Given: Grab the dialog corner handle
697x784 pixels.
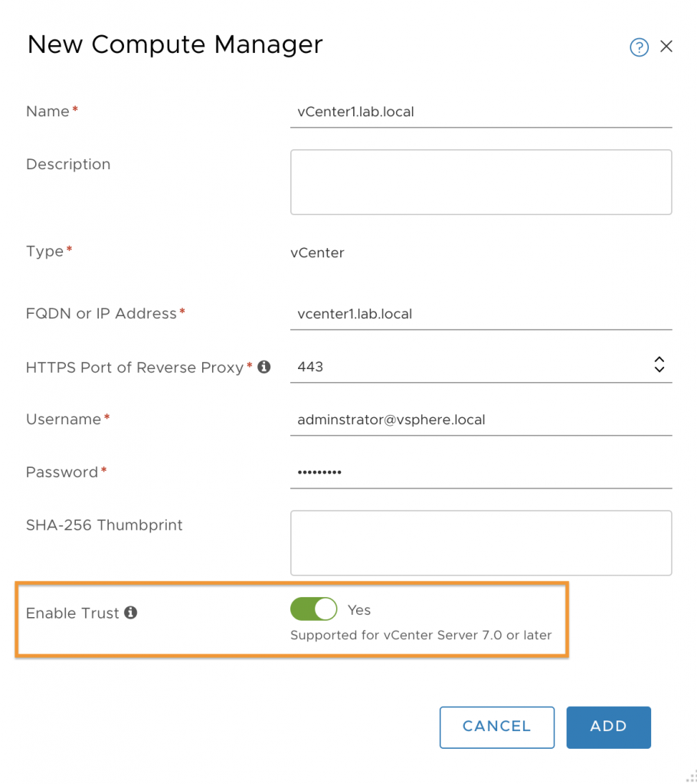Looking at the screenshot, I should [691, 776].
